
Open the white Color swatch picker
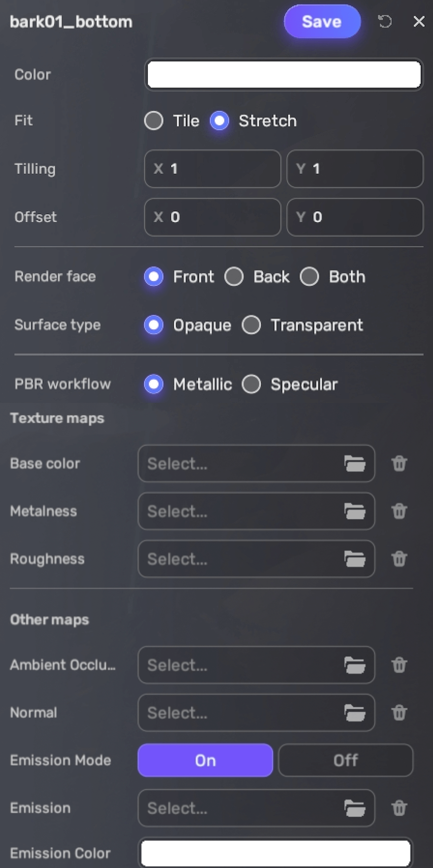[x=284, y=75]
